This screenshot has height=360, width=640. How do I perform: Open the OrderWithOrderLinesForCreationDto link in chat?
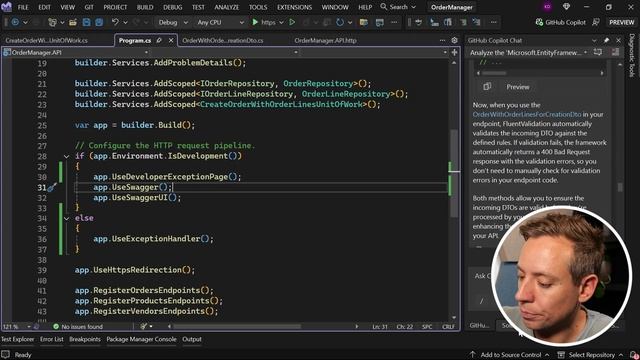(x=527, y=114)
